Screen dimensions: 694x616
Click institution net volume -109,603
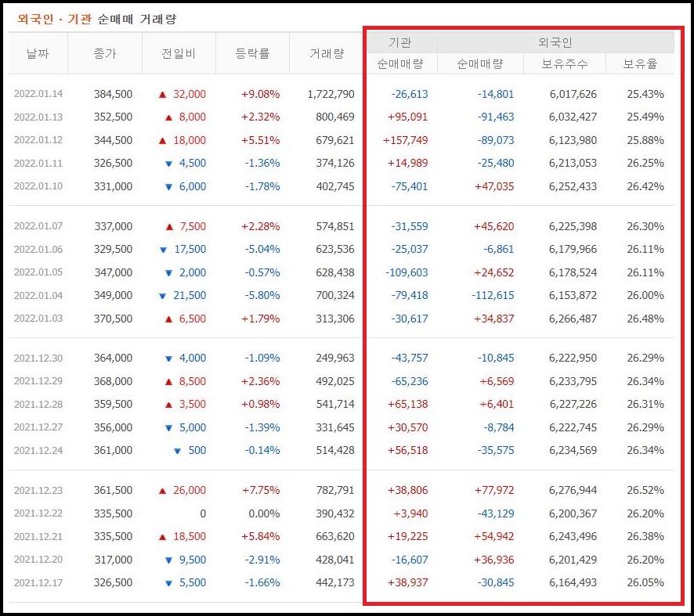pos(407,272)
